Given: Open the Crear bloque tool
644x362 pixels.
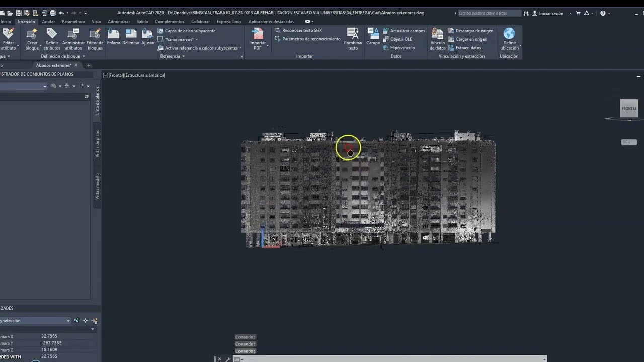Looking at the screenshot, I should (x=32, y=39).
